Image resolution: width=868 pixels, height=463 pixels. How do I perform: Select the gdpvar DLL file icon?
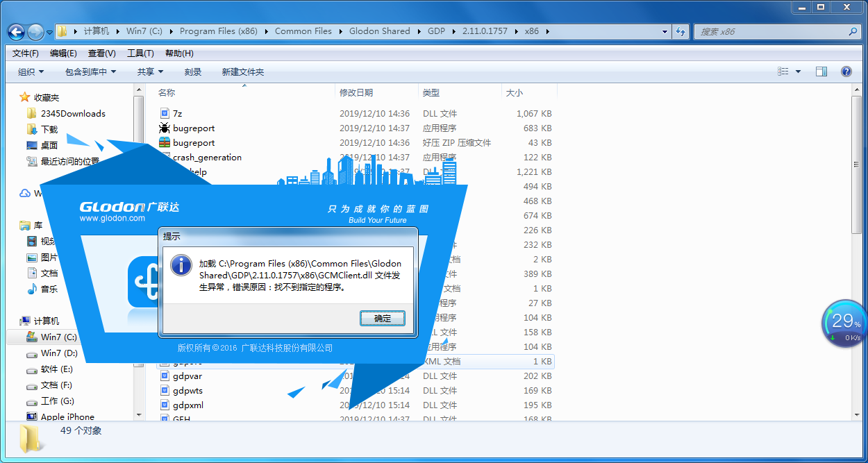pos(165,376)
